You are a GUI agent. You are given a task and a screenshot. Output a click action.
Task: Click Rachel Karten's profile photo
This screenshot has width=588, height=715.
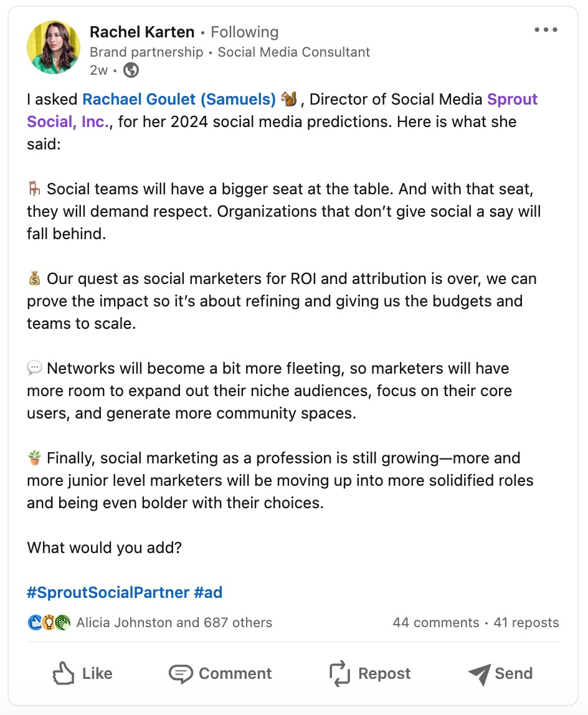tap(53, 47)
